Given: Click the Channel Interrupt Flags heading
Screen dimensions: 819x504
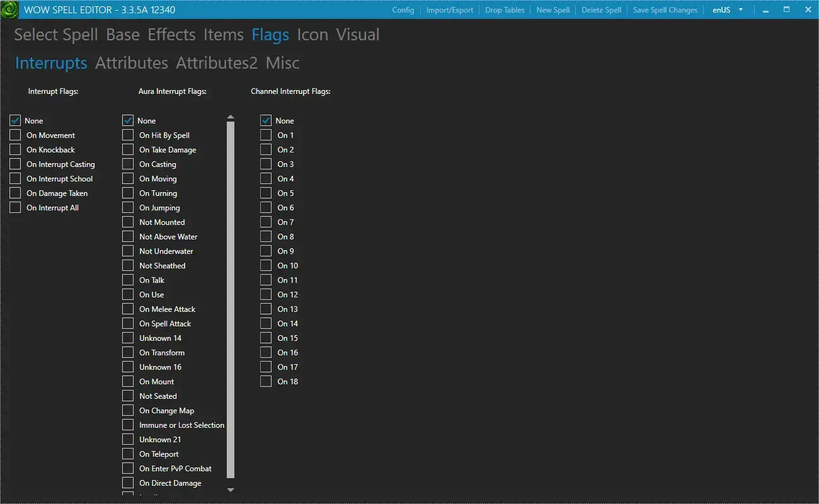Looking at the screenshot, I should pos(290,91).
